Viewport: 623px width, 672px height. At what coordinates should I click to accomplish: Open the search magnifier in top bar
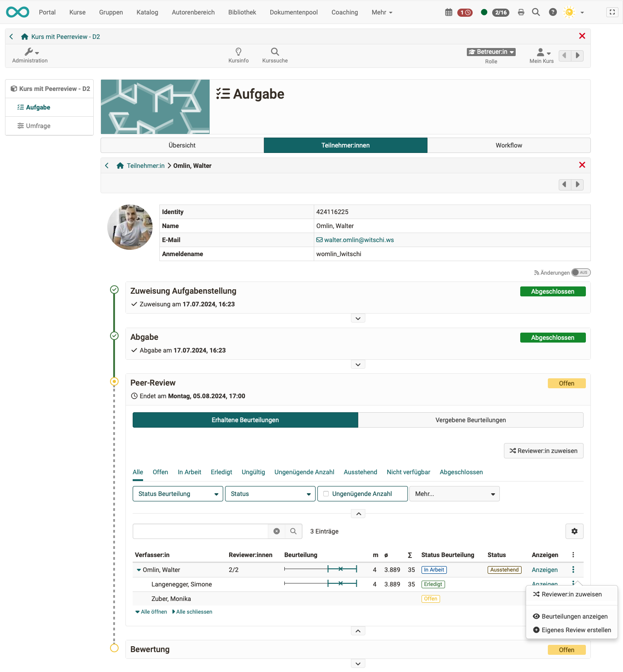[536, 12]
